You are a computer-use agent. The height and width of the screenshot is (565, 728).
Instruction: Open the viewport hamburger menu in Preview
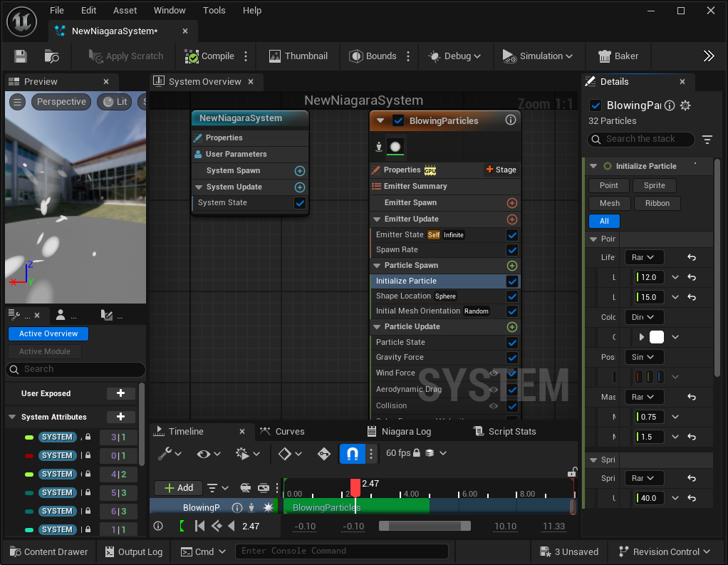18,102
